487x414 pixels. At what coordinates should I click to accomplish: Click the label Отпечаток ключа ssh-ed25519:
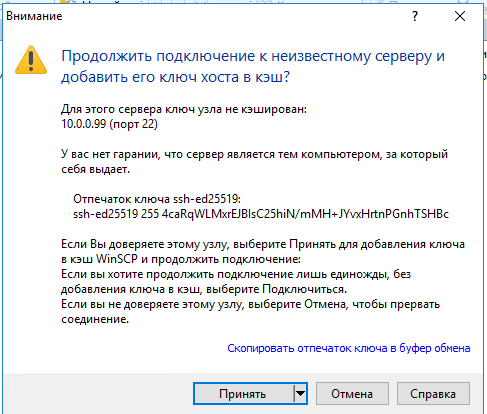coord(157,199)
